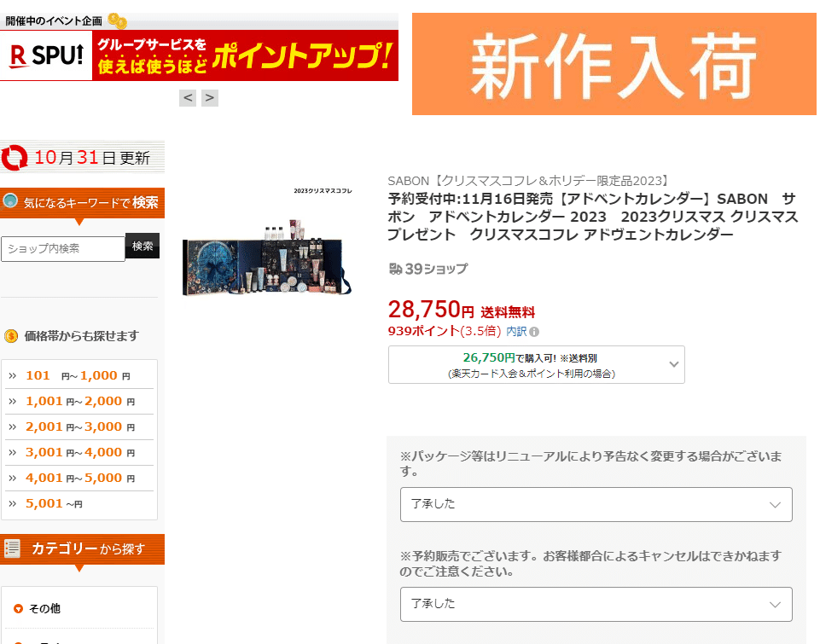Select the 3,001円〜4,000円 price range
Screen dimensions: 820x644
[79, 453]
